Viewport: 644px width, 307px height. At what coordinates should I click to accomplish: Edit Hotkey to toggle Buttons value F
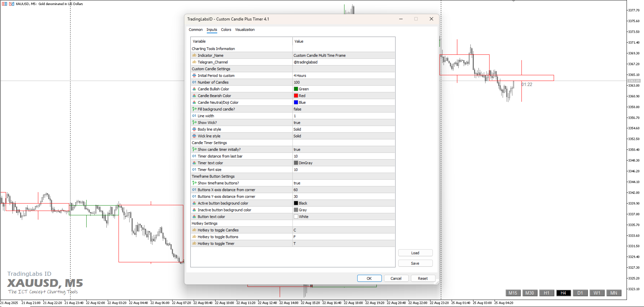point(344,237)
